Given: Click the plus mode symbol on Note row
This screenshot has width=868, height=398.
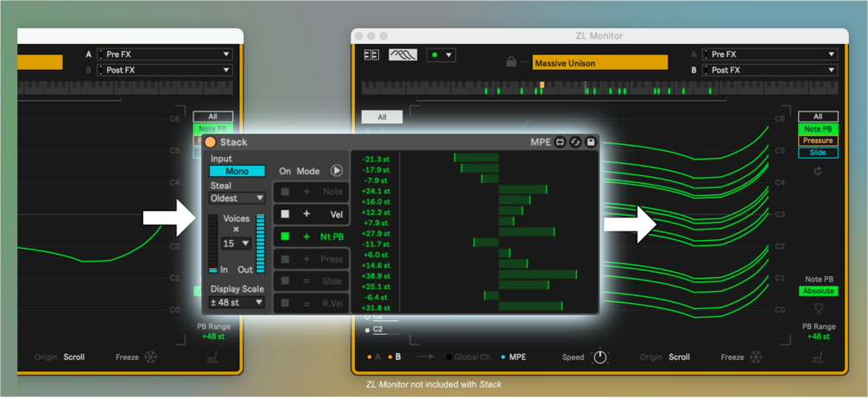Looking at the screenshot, I should [306, 192].
